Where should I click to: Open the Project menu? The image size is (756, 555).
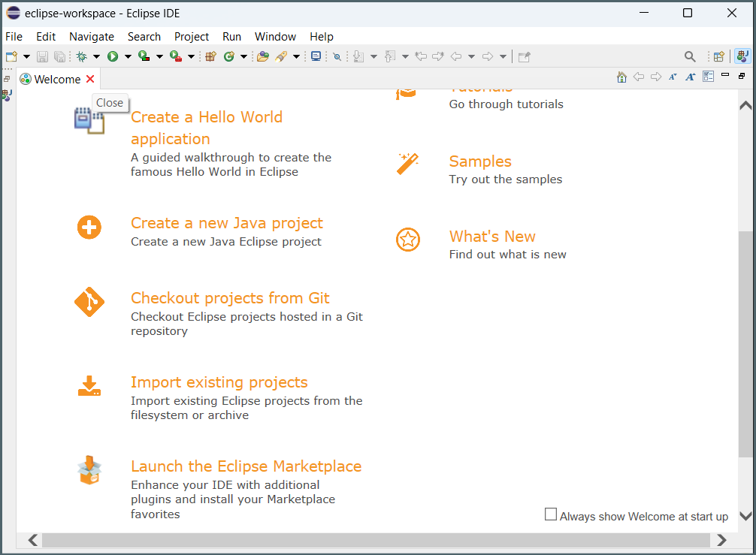(x=192, y=37)
